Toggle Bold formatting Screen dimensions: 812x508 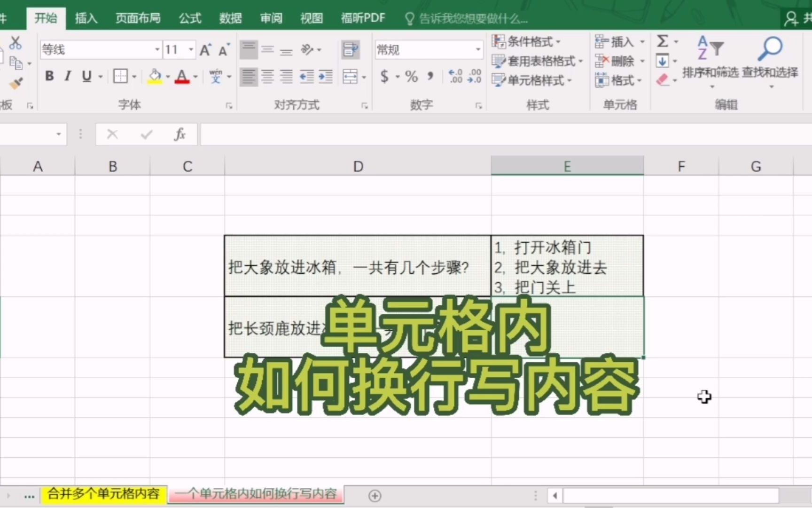[49, 76]
